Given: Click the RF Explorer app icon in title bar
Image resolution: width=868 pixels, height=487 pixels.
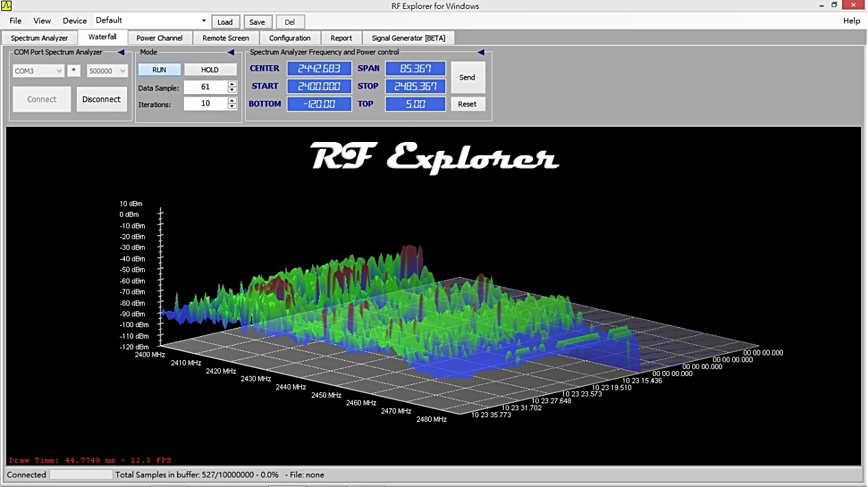Looking at the screenshot, I should click(x=7, y=5).
